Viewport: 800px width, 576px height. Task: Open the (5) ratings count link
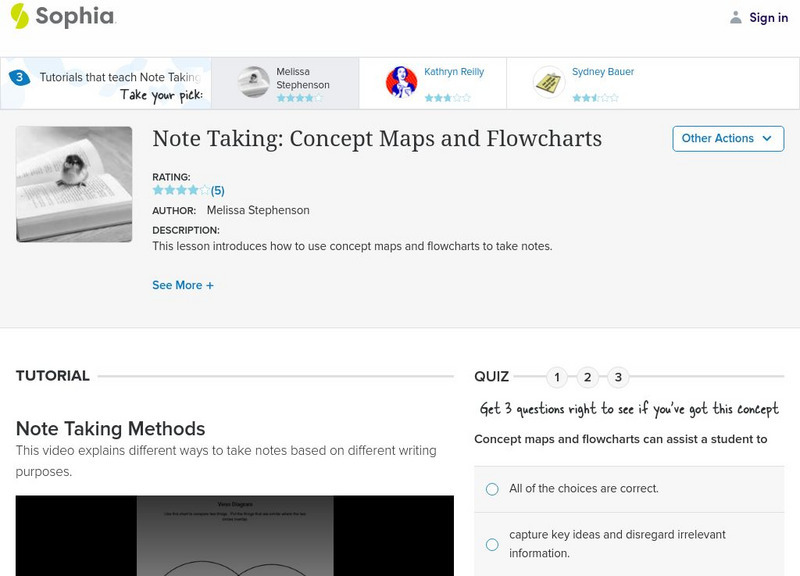tap(217, 190)
